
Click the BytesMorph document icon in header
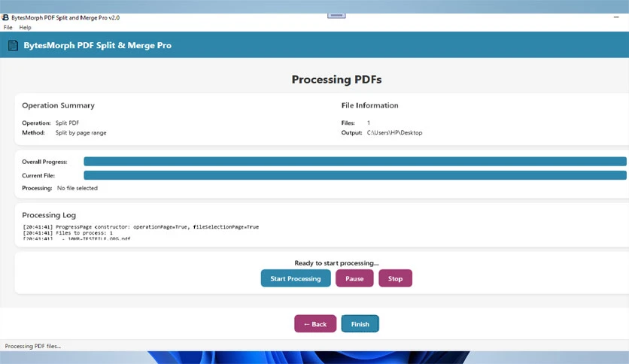pos(13,45)
